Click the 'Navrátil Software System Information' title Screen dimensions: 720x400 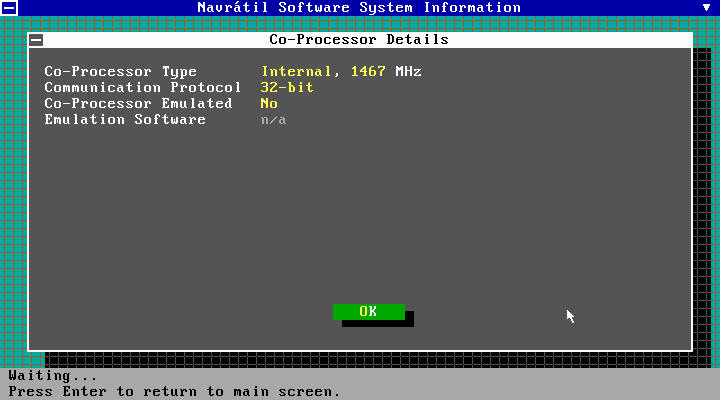click(359, 7)
